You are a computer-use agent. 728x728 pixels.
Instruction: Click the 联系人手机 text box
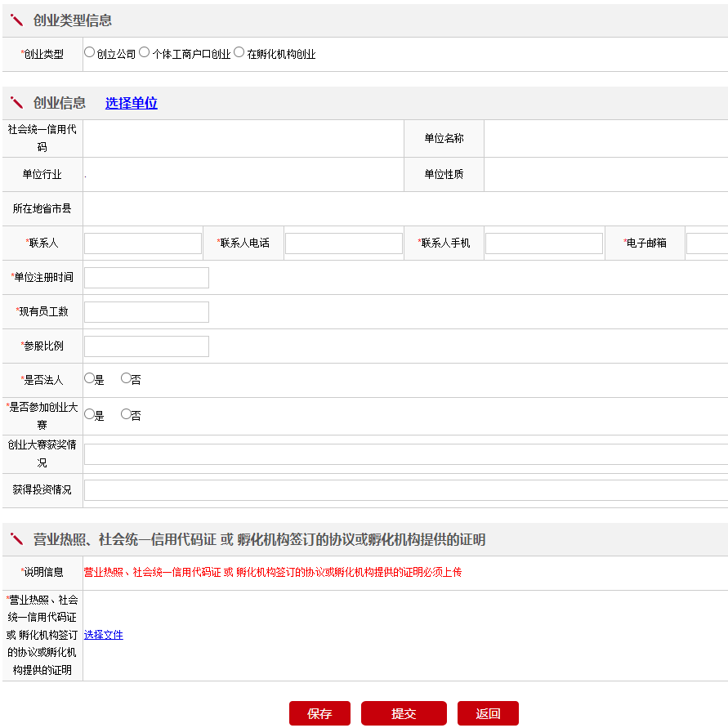[543, 243]
